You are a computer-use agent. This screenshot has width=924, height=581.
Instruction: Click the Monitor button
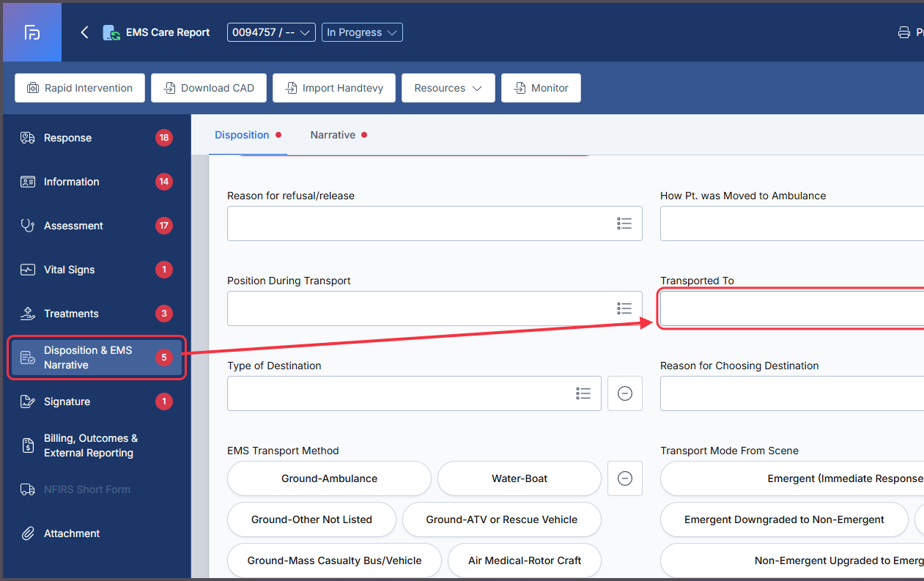pyautogui.click(x=541, y=88)
